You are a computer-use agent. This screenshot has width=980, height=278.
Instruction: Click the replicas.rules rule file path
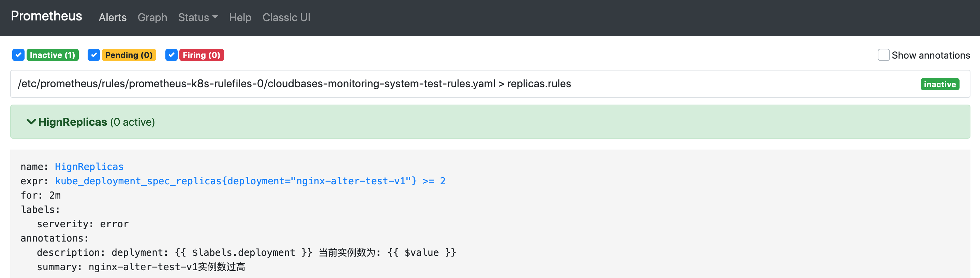pyautogui.click(x=294, y=84)
